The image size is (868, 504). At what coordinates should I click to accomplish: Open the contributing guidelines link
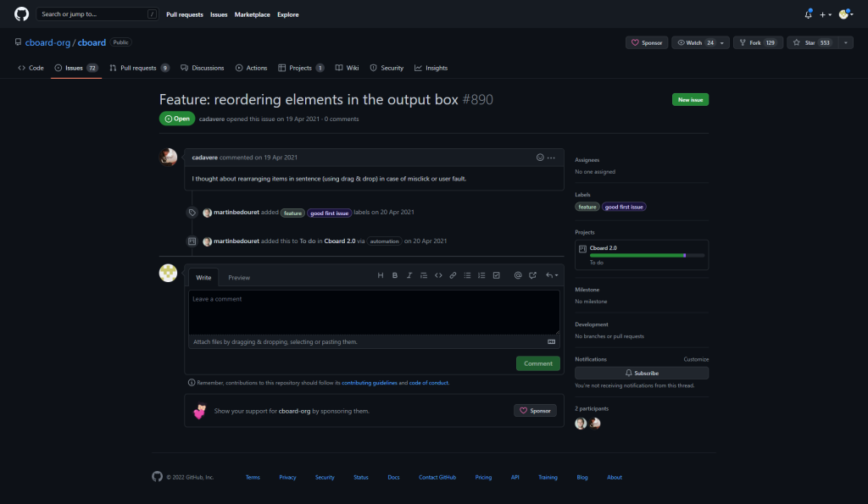point(370,383)
